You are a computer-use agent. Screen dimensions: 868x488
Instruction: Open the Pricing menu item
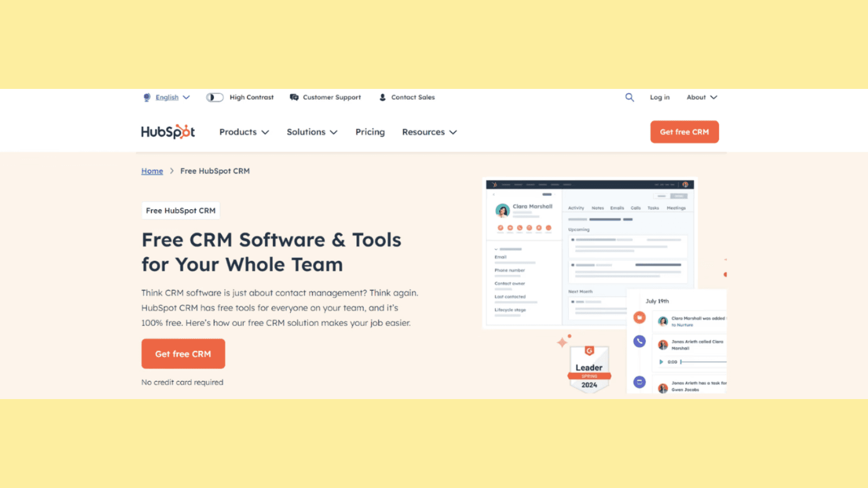click(370, 132)
